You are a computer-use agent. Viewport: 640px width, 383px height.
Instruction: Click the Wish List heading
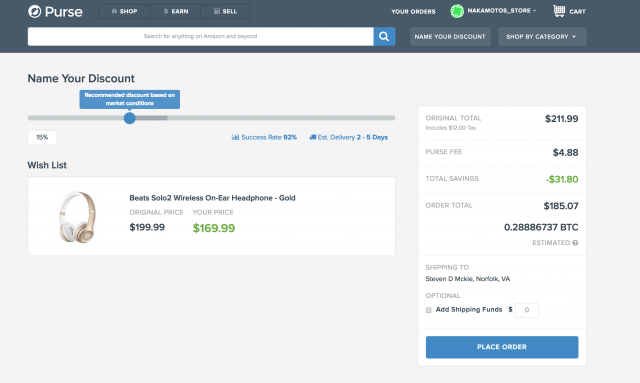47,165
